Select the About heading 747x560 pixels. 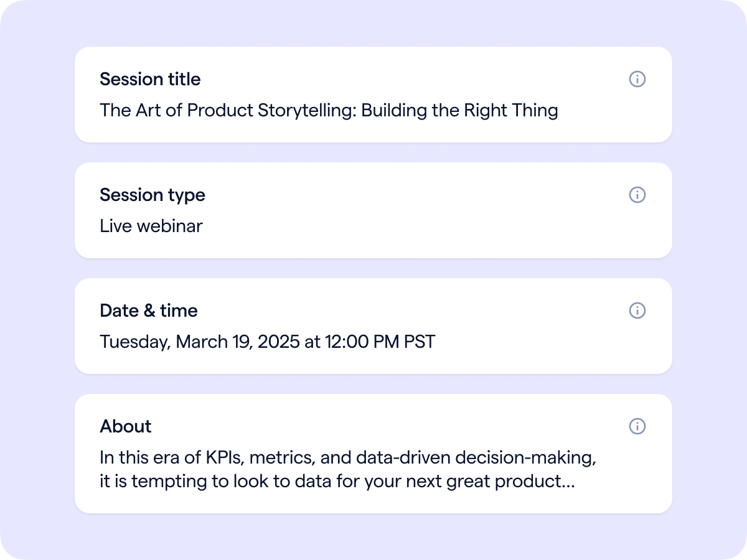click(125, 426)
